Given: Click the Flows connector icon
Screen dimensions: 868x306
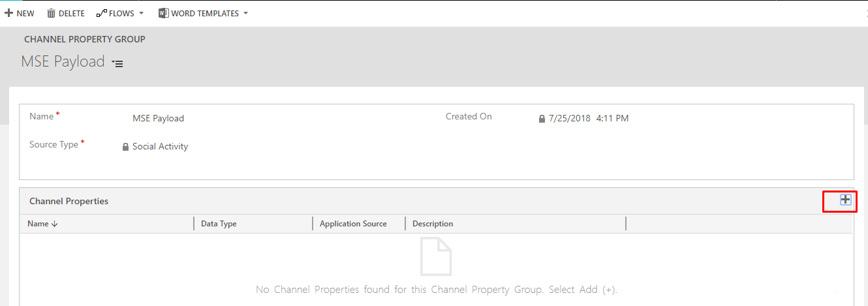Looking at the screenshot, I should click(x=101, y=13).
